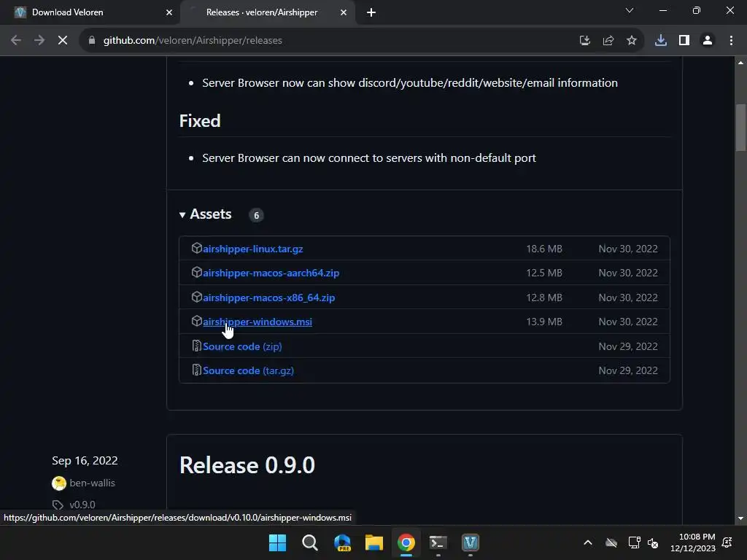Download airshipper-macos-aarch64.zip

(x=271, y=273)
